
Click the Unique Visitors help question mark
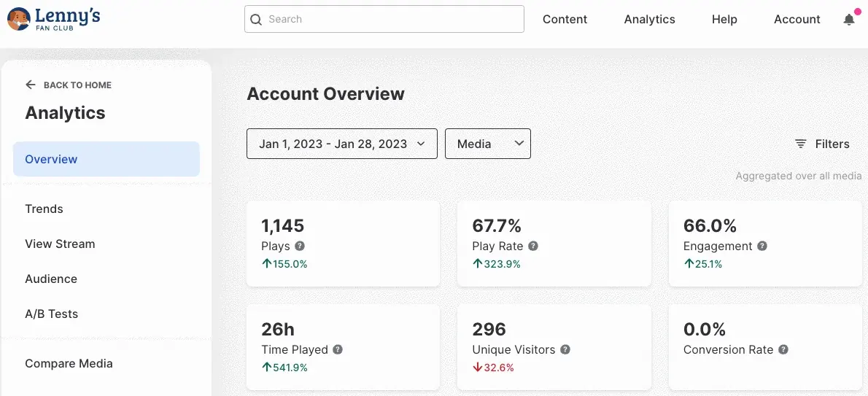click(565, 349)
